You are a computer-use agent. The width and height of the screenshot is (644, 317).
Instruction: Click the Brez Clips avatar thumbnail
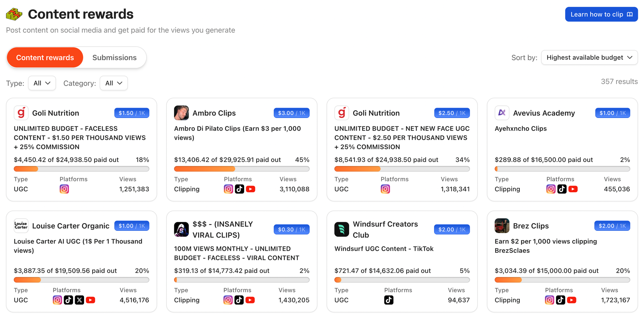(x=502, y=226)
